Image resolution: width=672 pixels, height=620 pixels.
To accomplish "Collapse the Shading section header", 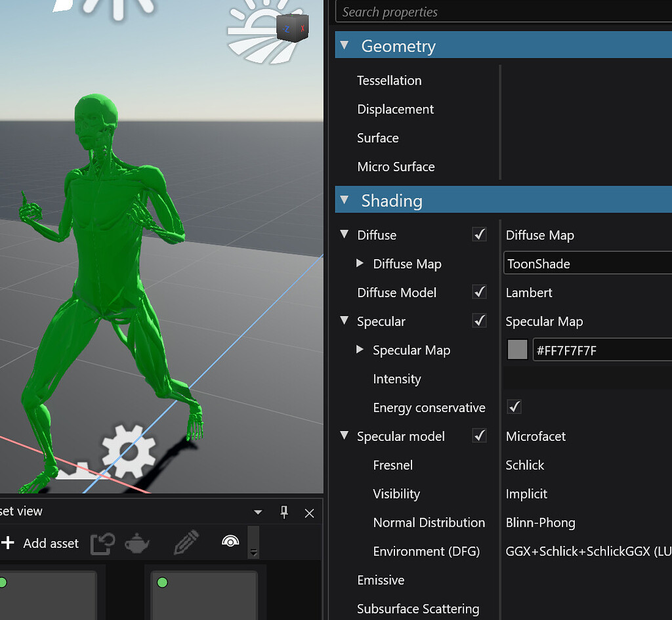I will coord(345,200).
